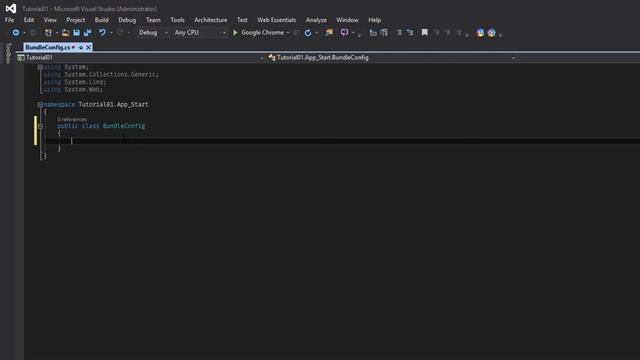
Task: Click the using System.Linq line
Action: tap(74, 82)
